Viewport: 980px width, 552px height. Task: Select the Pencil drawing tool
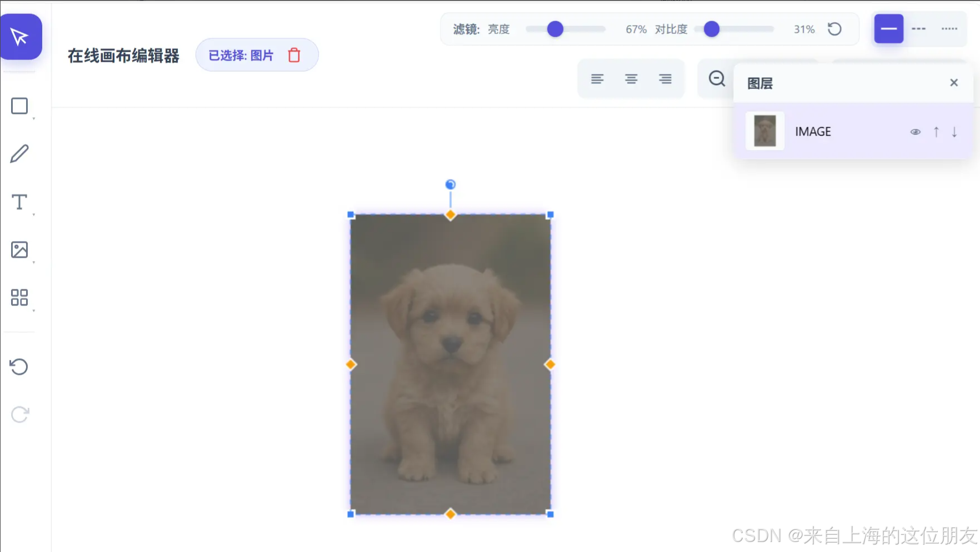point(20,153)
